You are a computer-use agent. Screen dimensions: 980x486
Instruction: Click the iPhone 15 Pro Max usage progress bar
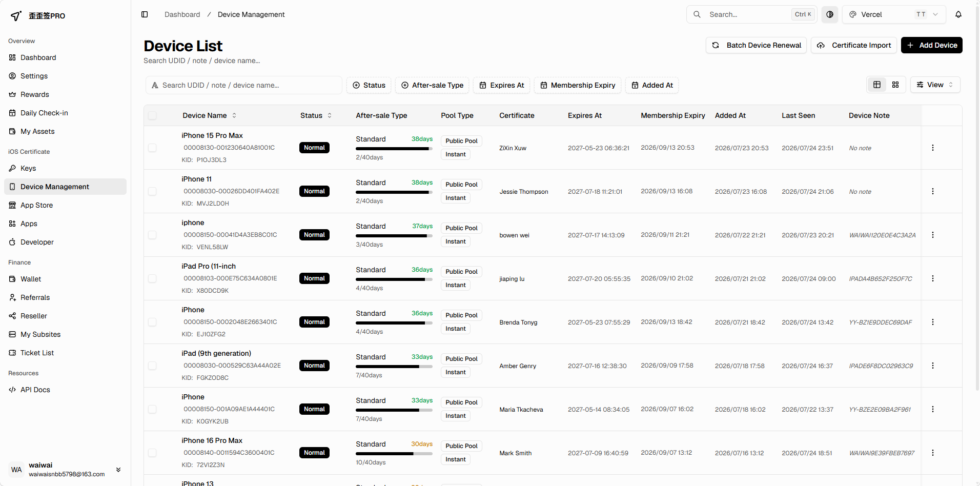coord(394,149)
